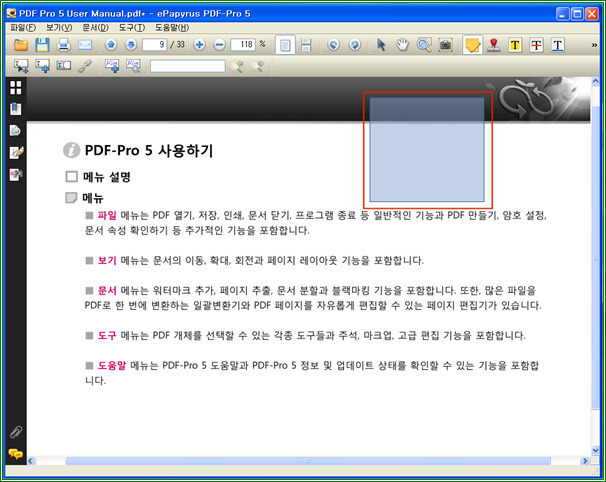Zoom out with the blue minus icon
Image resolution: width=606 pixels, height=482 pixels.
[x=219, y=45]
